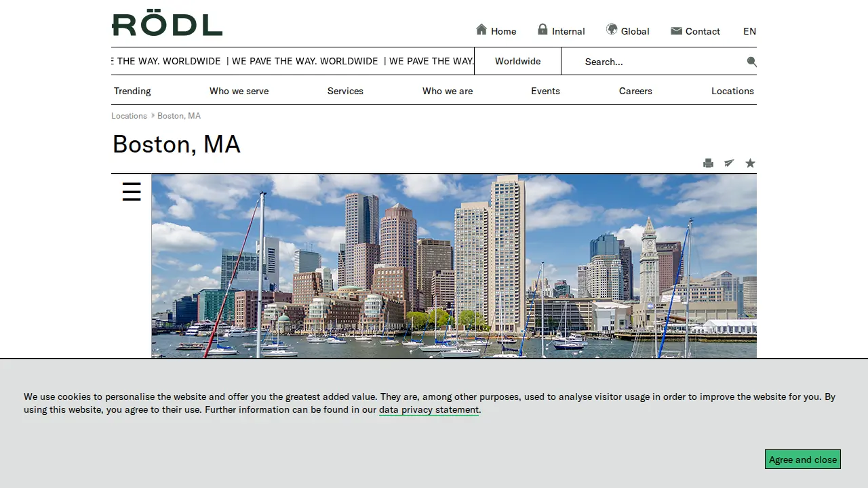Open the hamburger side menu
Screen dimensions: 868x488
132,192
